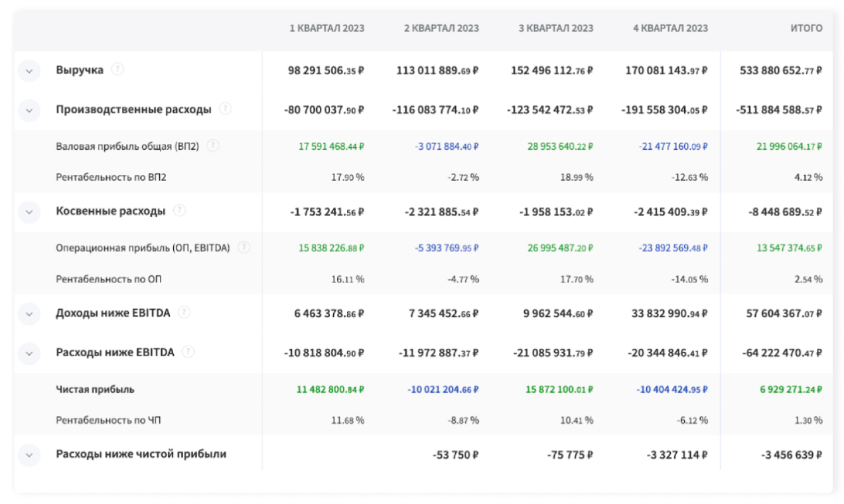Click the question mark beside Валовая прибыль общая (ВП2)

(x=213, y=146)
